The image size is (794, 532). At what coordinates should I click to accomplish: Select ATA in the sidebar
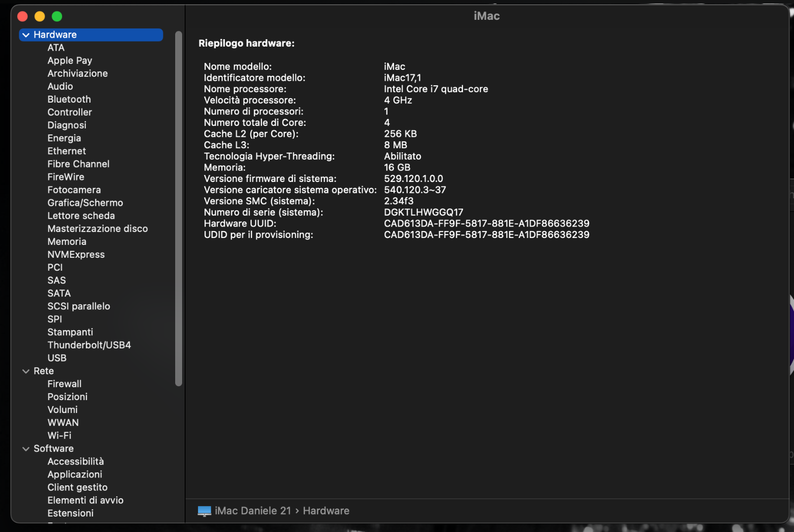point(56,48)
